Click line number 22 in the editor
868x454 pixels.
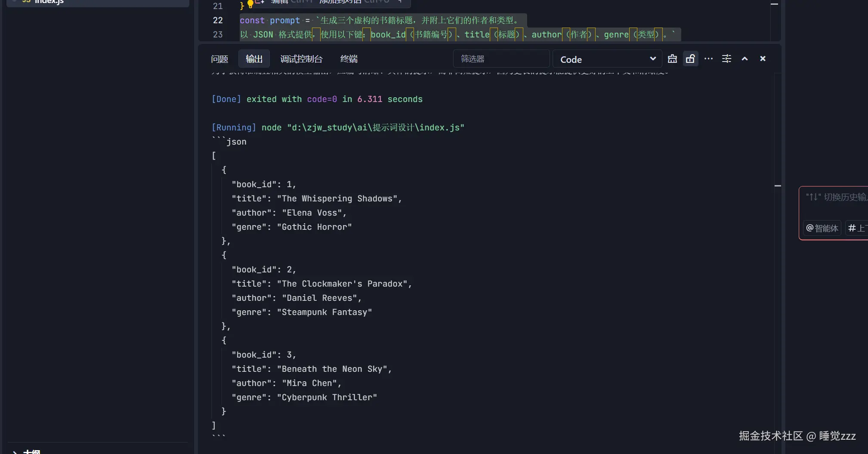pos(218,20)
